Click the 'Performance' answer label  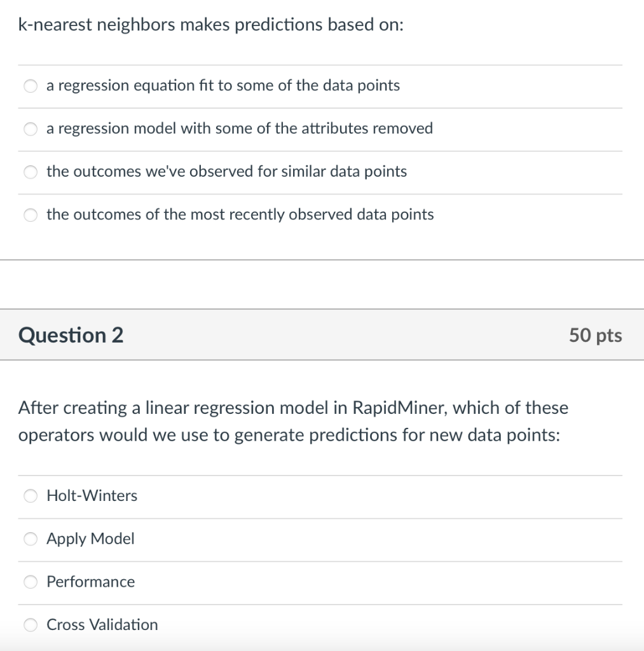pos(90,582)
